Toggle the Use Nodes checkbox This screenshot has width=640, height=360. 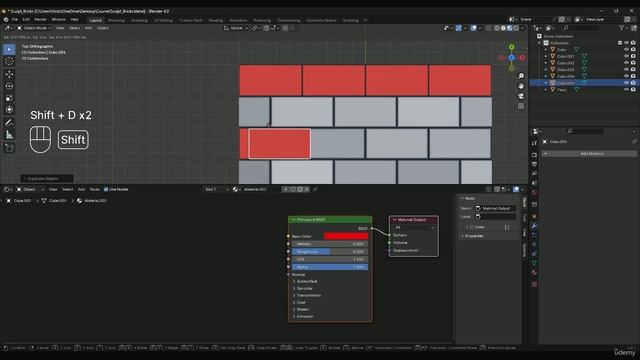click(x=106, y=189)
